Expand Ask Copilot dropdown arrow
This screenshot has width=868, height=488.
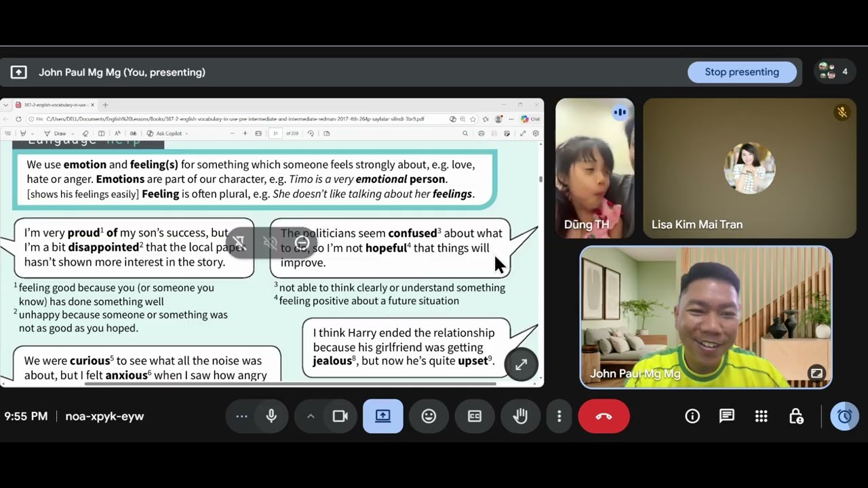[x=186, y=134]
